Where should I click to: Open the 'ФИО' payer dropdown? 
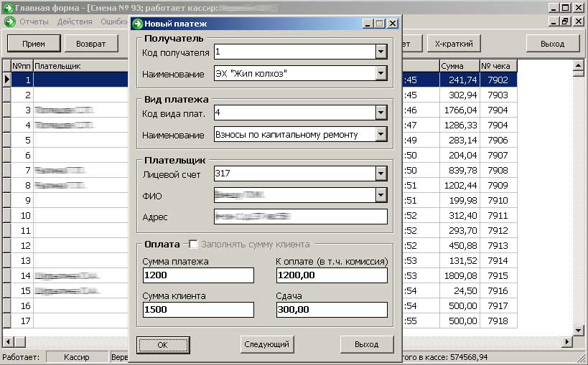point(381,195)
